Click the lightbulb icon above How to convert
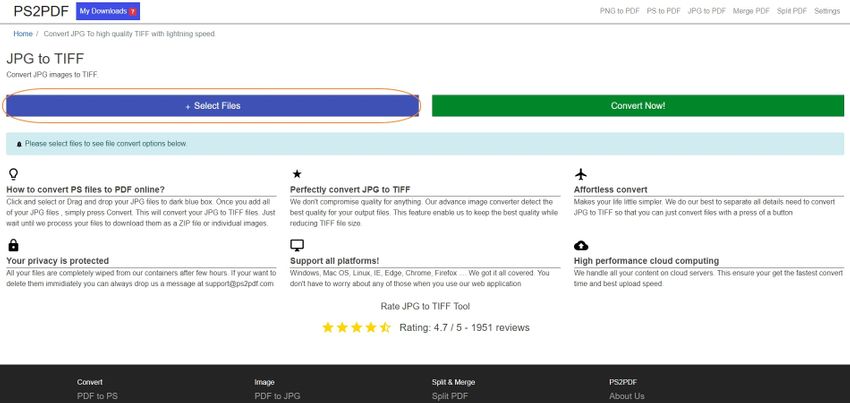 coord(13,174)
